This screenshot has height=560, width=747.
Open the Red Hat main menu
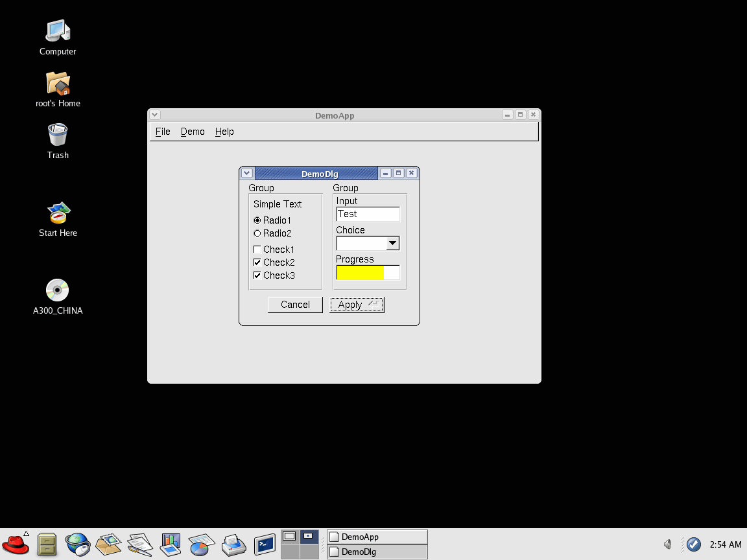[16, 544]
